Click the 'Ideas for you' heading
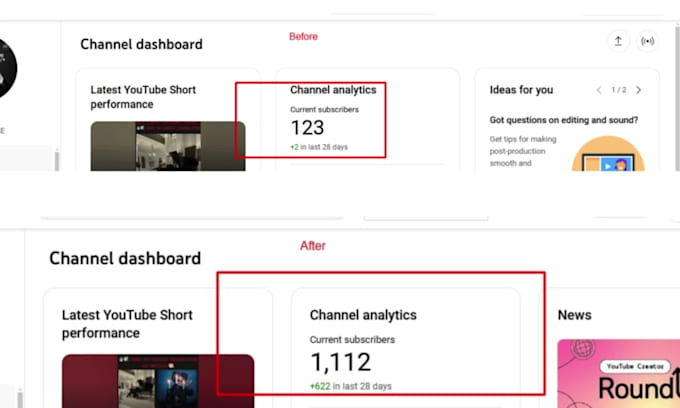 point(521,90)
